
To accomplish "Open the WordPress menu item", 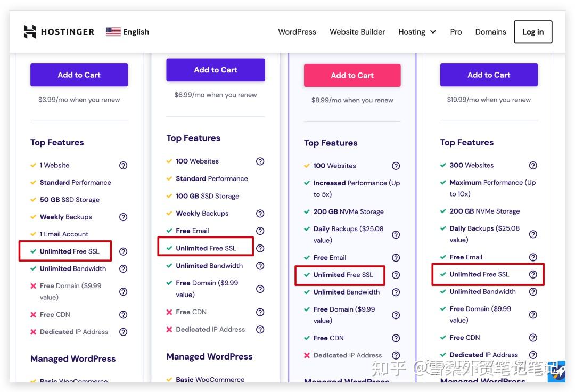I will [297, 32].
